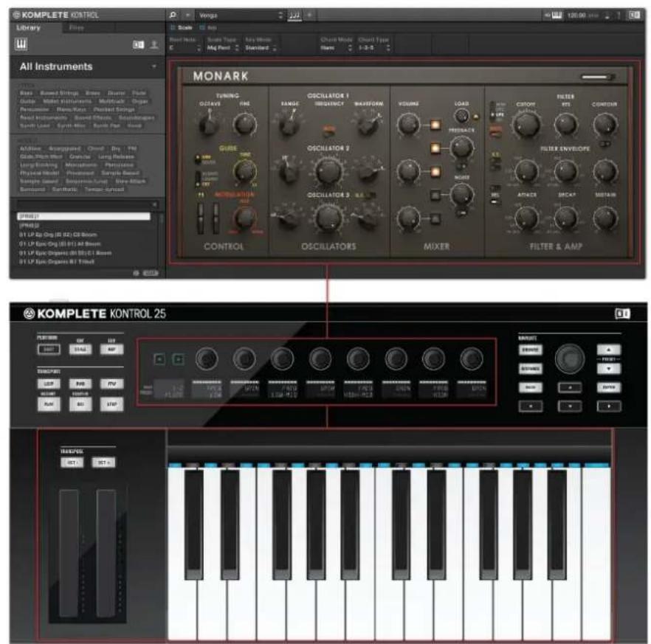
Task: Toggle Monark mixer noise on switch
Action: (435, 195)
